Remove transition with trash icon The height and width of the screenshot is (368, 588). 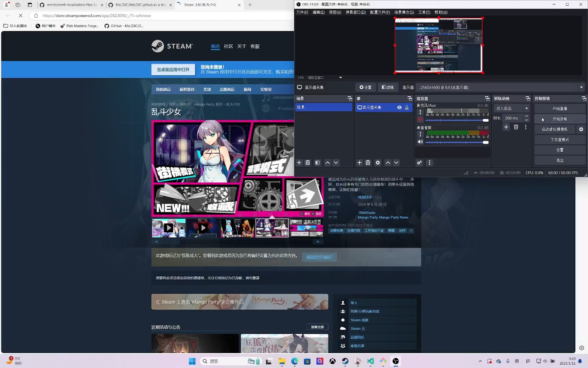516,127
